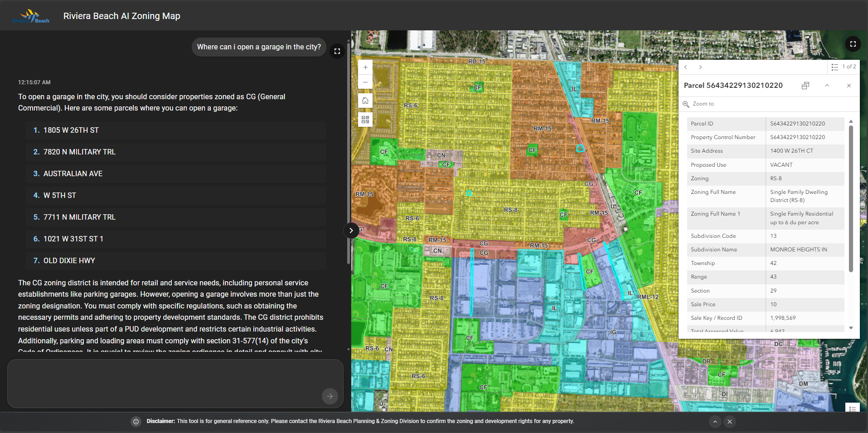This screenshot has width=868, height=433.
Task: Enter fullscreen using the map expand icon
Action: pyautogui.click(x=853, y=44)
